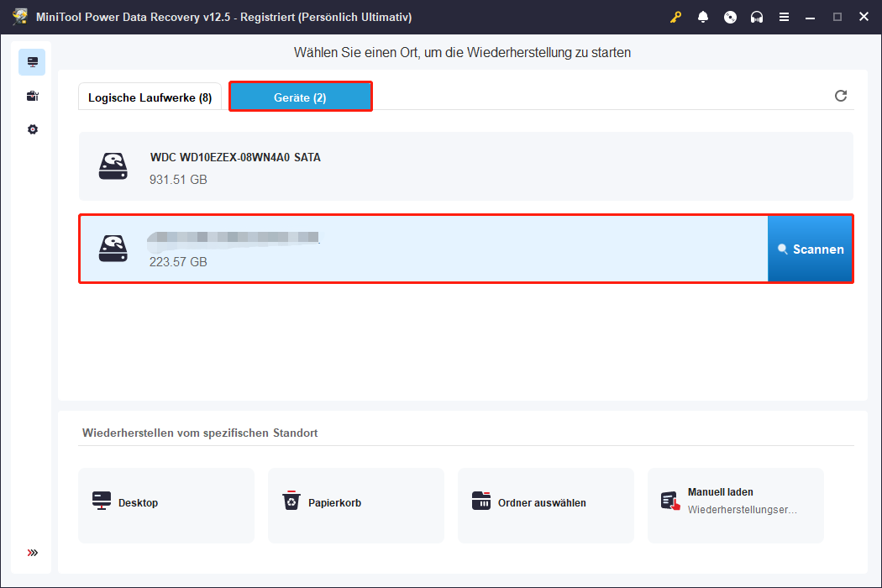Click the Papierkorb recycle bin icon
The width and height of the screenshot is (882, 588).
291,501
